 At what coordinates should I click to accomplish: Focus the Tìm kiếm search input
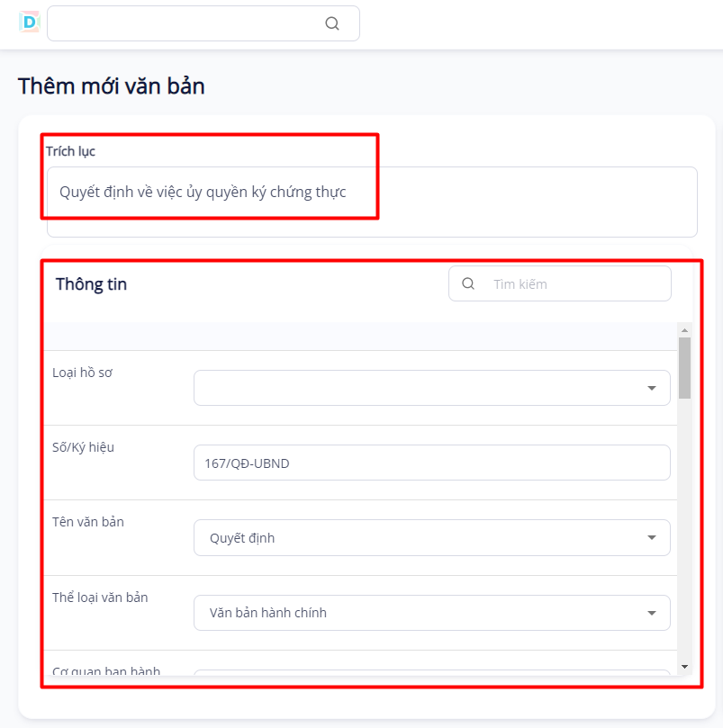click(576, 283)
